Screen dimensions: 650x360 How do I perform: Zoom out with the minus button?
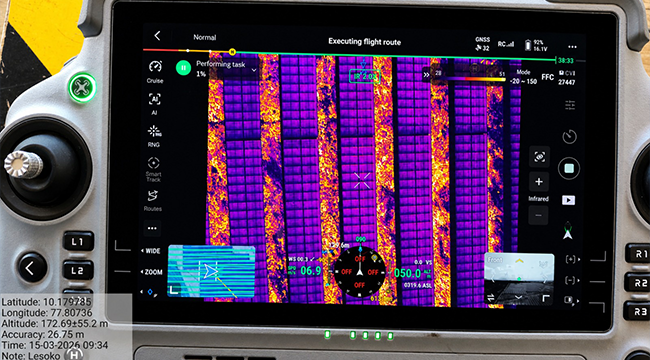point(538,215)
